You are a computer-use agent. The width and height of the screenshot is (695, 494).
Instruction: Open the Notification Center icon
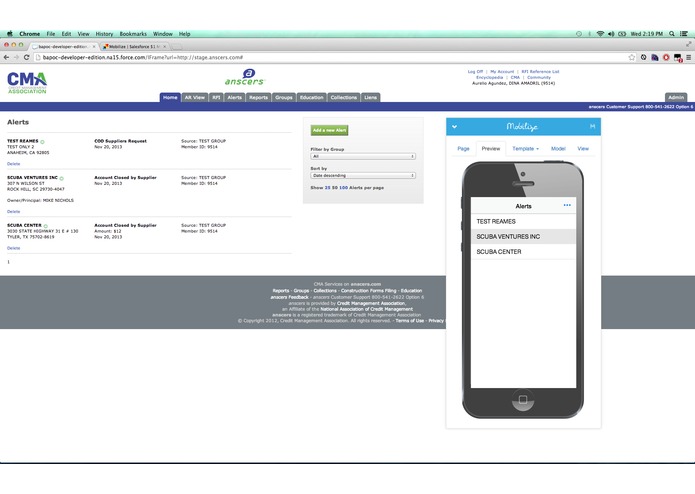tap(684, 34)
